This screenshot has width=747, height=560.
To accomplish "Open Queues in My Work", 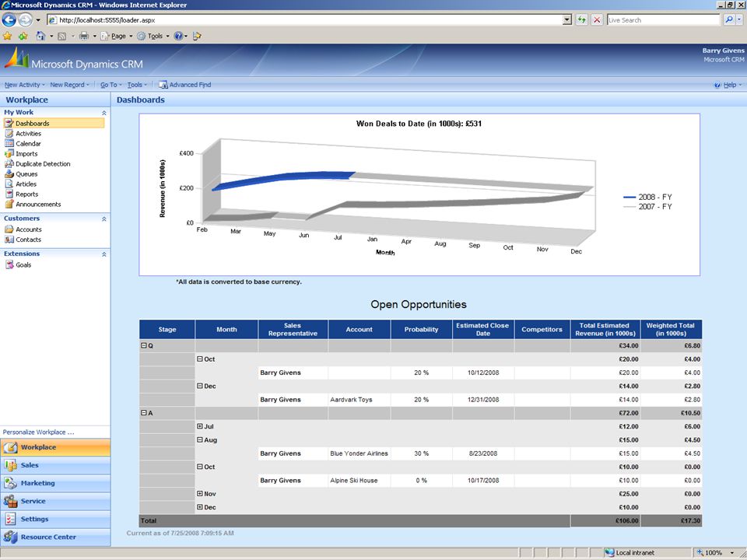I will pyautogui.click(x=26, y=173).
